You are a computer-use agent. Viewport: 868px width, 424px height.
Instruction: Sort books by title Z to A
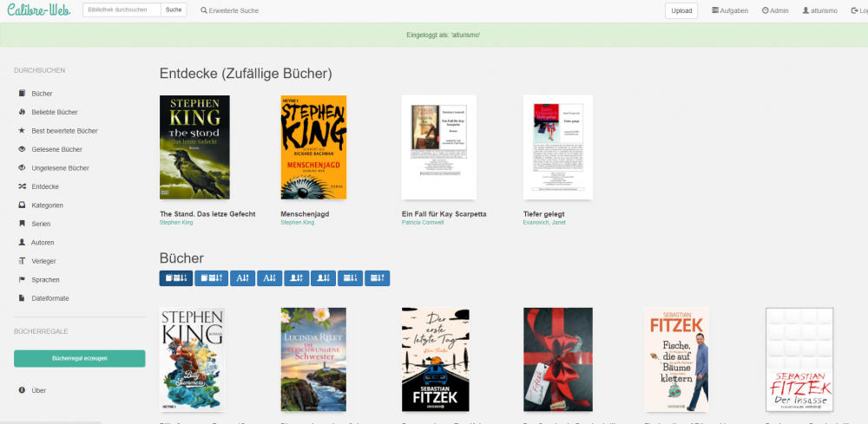[270, 278]
